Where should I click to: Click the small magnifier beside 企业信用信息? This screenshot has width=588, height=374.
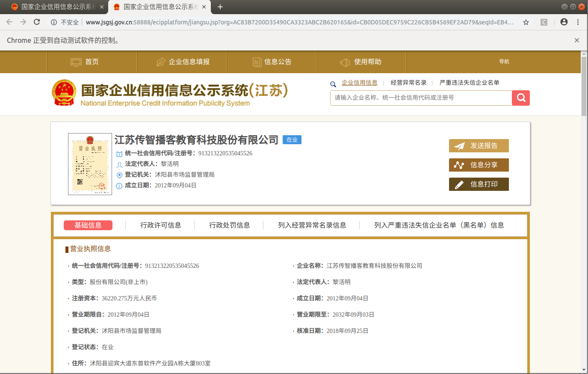pyautogui.click(x=333, y=84)
